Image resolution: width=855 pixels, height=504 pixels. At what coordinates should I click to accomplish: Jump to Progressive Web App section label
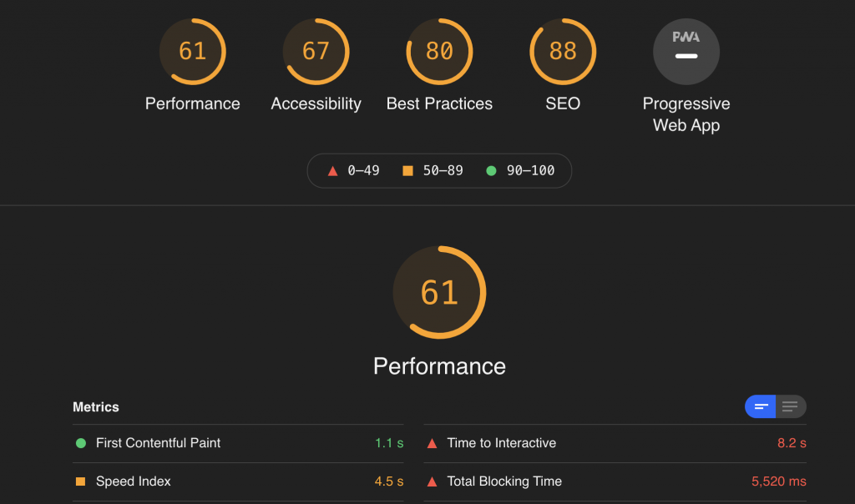686,114
